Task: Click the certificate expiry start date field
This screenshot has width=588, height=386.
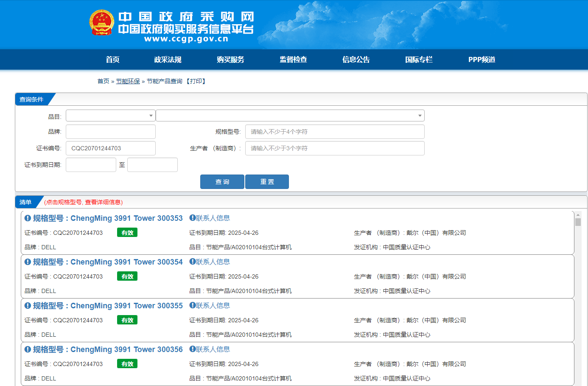Action: 91,165
